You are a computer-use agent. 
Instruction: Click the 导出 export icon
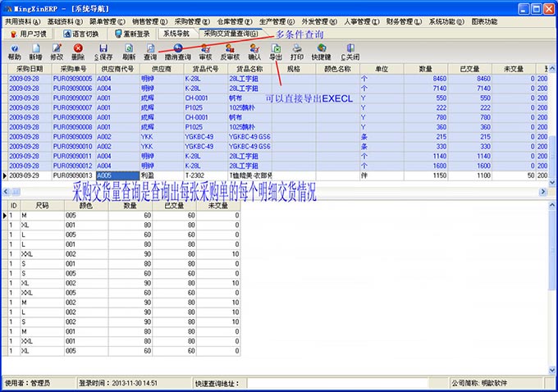coord(276,52)
